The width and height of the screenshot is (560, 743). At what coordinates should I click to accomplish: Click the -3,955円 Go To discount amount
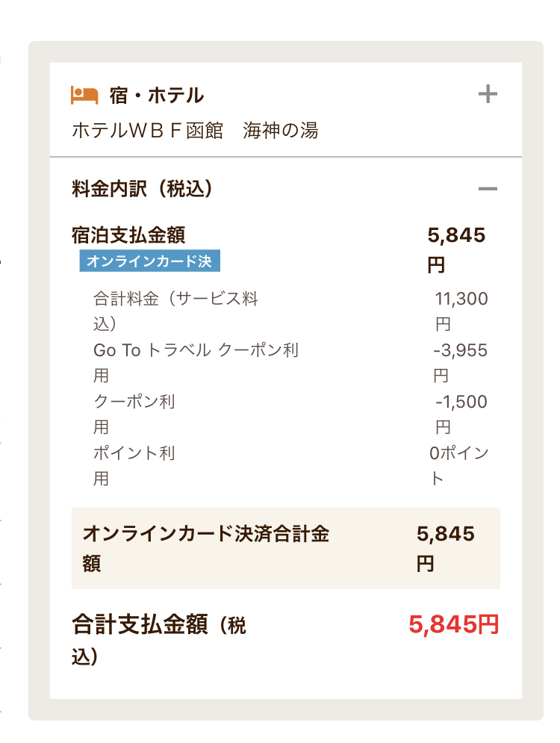460,362
